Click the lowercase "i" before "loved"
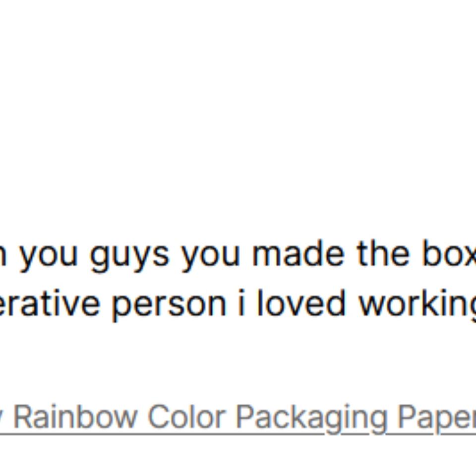The image size is (476, 476). click(241, 303)
